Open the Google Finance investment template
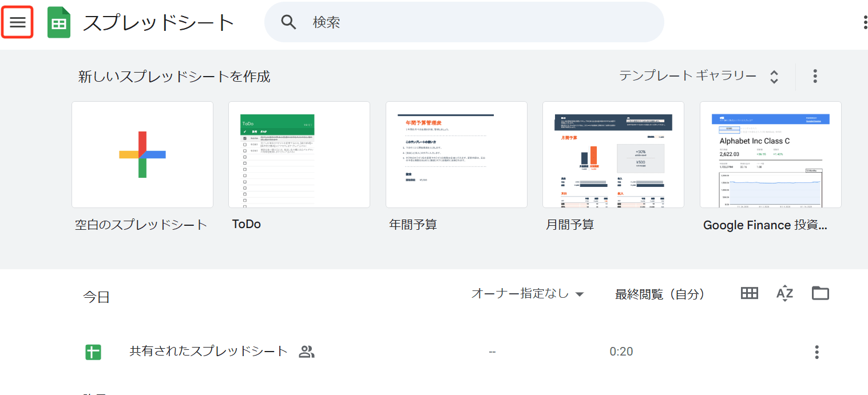This screenshot has height=395, width=868. [x=770, y=154]
